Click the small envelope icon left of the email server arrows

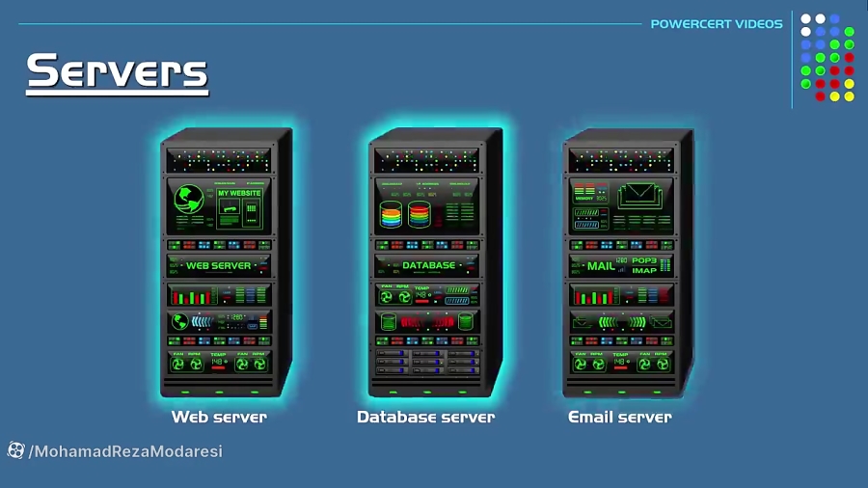(x=582, y=321)
